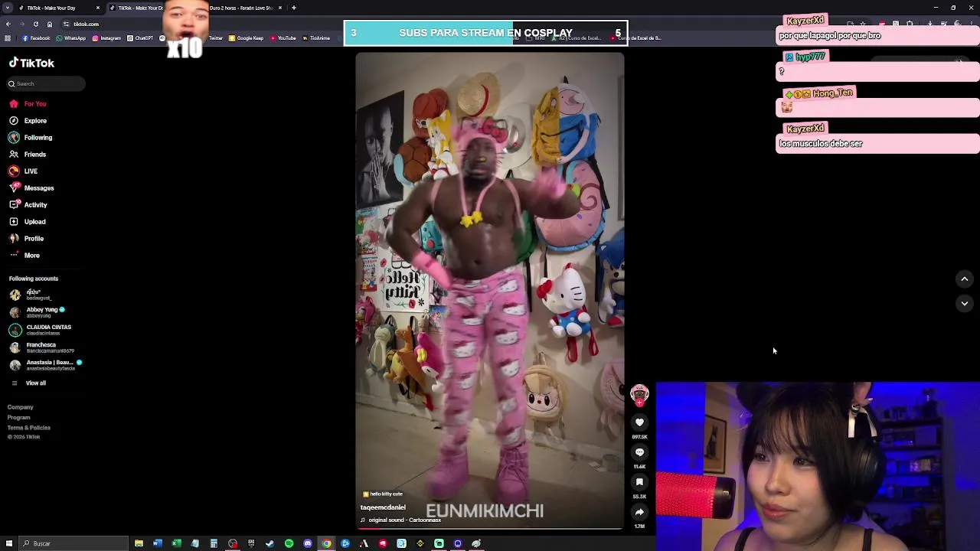980x551 pixels.
Task: Share the video using the arrow icon
Action: pos(639,512)
